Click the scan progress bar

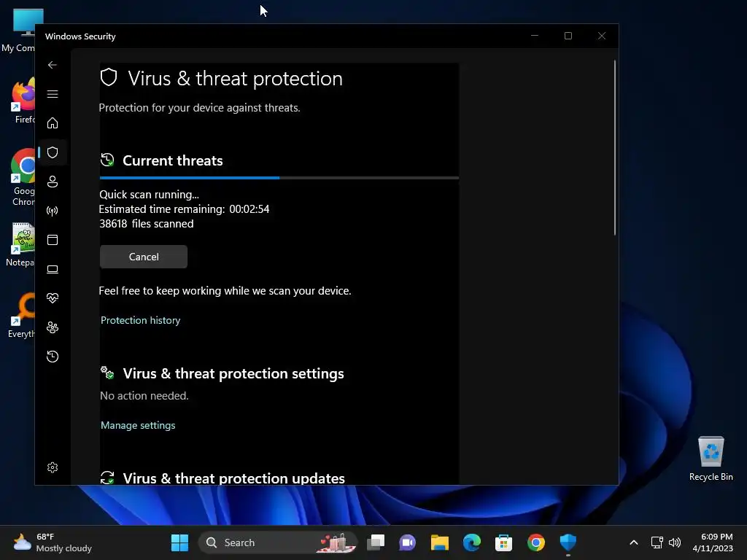click(x=279, y=178)
